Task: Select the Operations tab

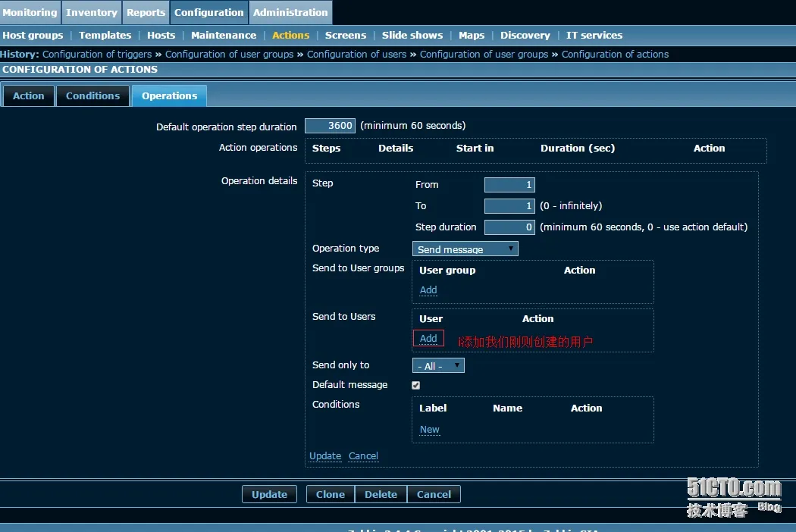Action: pos(170,96)
